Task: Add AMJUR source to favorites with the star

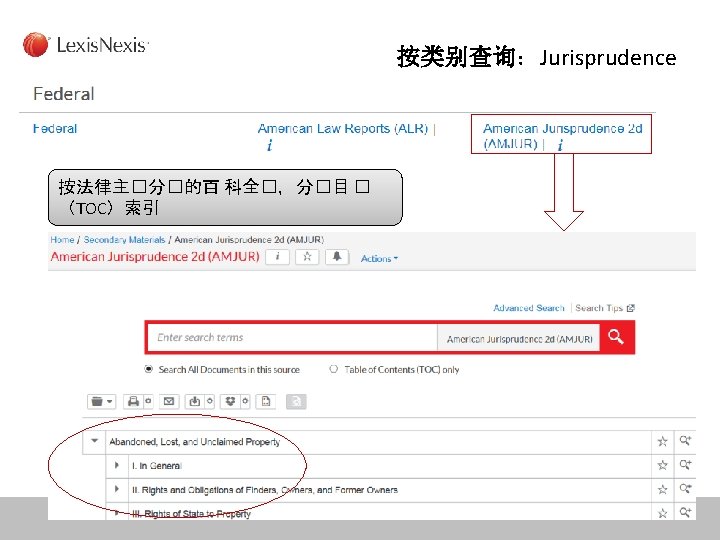Action: coord(307,257)
